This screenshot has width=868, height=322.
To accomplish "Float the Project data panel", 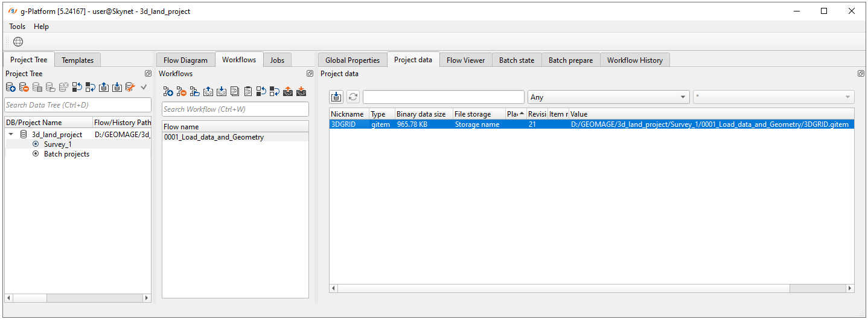I will [x=861, y=74].
